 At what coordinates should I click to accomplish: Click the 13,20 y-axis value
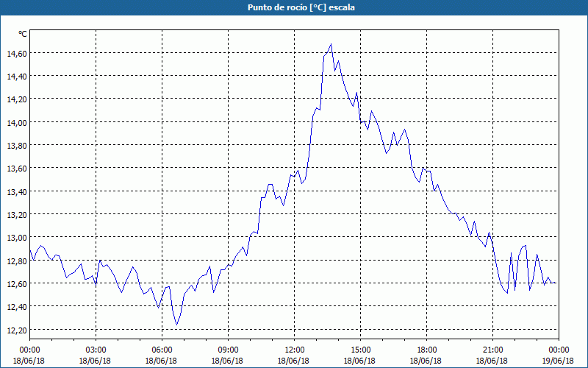click(x=17, y=215)
